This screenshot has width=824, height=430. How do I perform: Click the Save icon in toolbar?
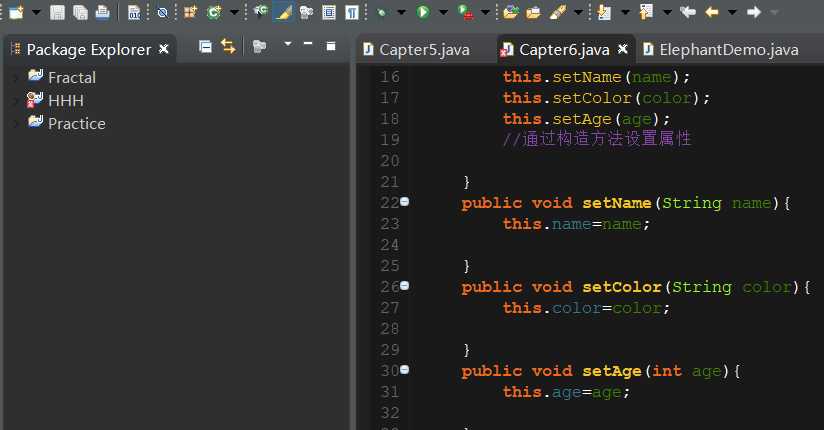click(x=57, y=12)
